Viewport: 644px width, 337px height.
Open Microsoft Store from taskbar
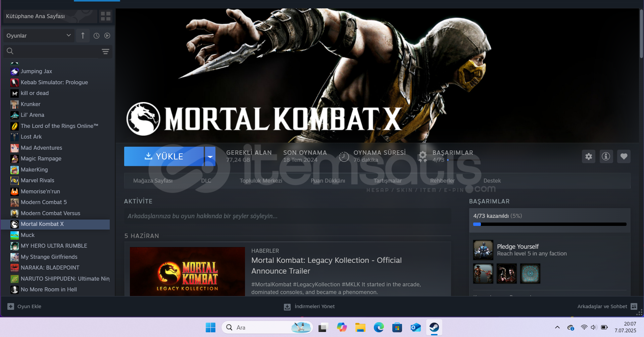tap(397, 327)
